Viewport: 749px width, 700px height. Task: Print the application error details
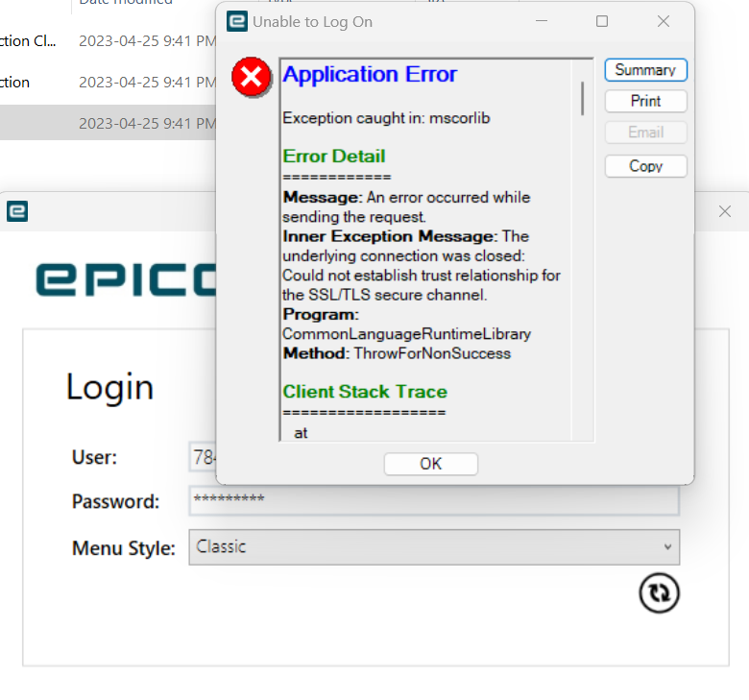(x=645, y=101)
